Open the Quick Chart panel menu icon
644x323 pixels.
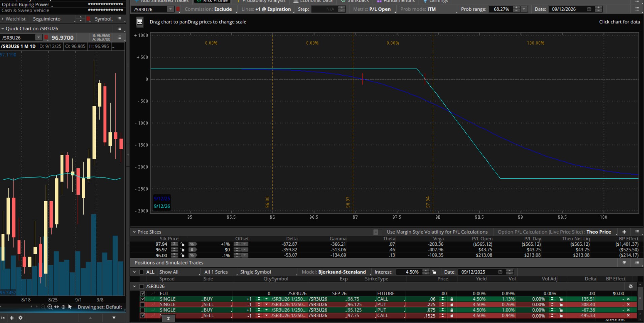coord(119,29)
